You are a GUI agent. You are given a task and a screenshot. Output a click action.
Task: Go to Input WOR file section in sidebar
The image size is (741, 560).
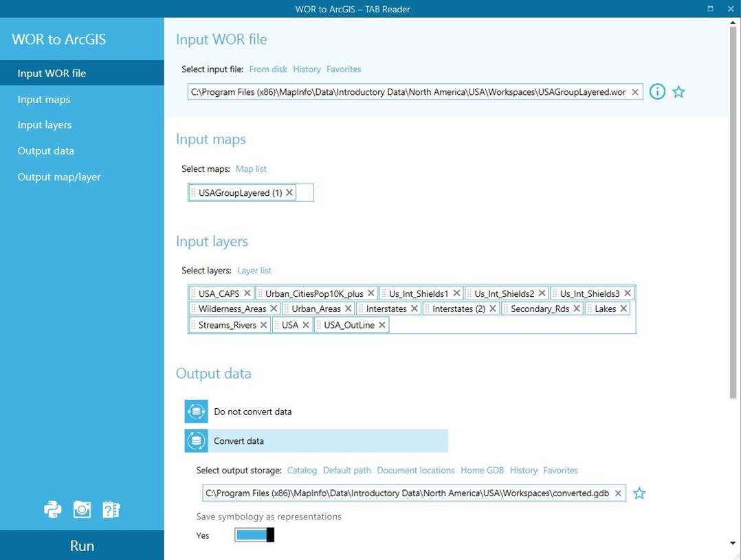[x=82, y=74]
